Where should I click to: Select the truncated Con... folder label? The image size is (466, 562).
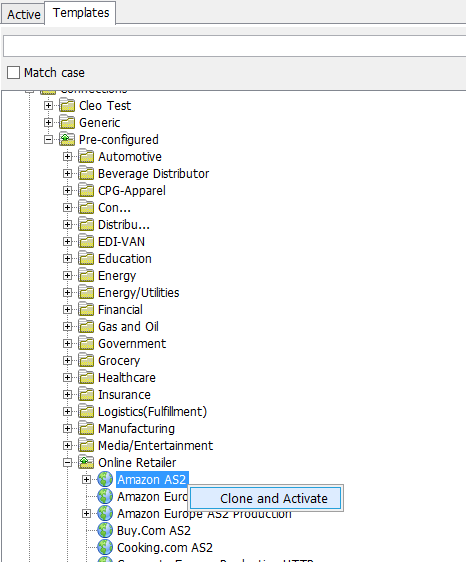click(114, 208)
